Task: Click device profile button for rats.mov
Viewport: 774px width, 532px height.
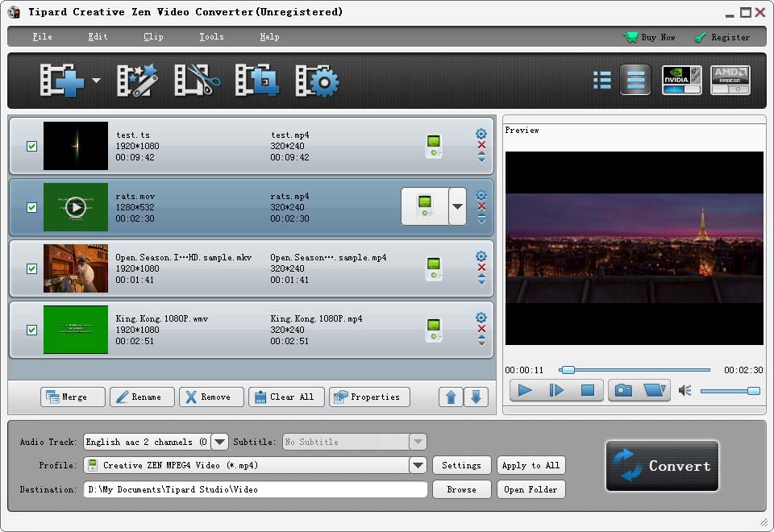Action: [425, 206]
